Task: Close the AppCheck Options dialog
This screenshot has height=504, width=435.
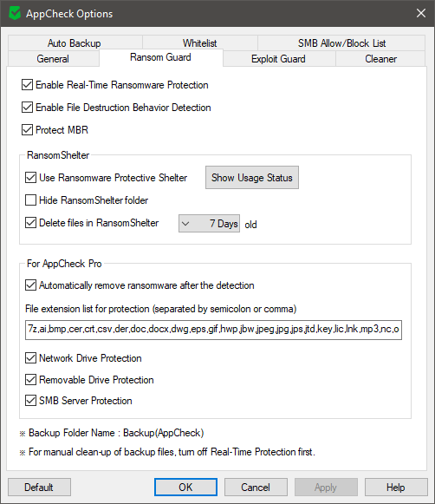Action: (x=421, y=13)
